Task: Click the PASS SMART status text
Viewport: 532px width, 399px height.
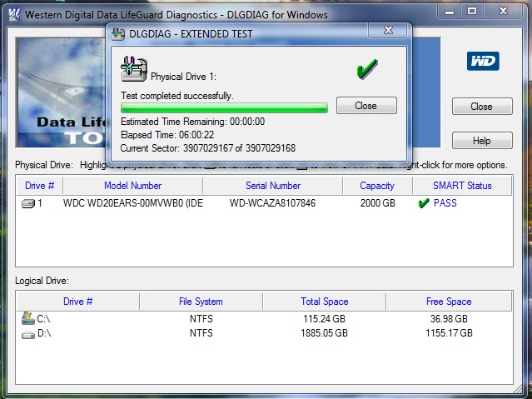Action: pos(445,203)
